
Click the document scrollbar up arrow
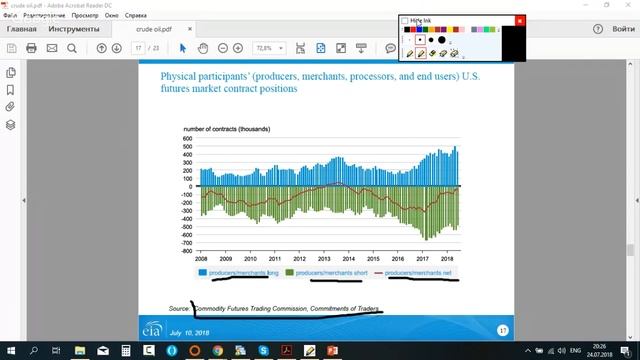630,64
